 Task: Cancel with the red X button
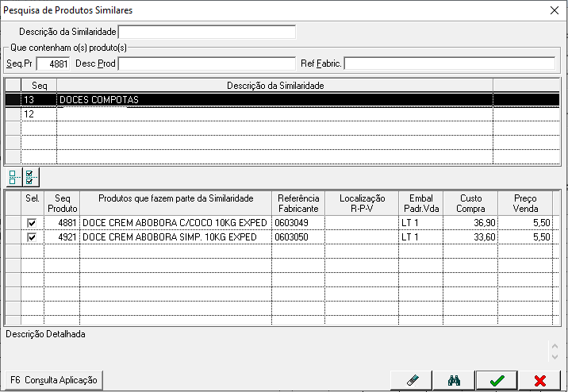[539, 380]
